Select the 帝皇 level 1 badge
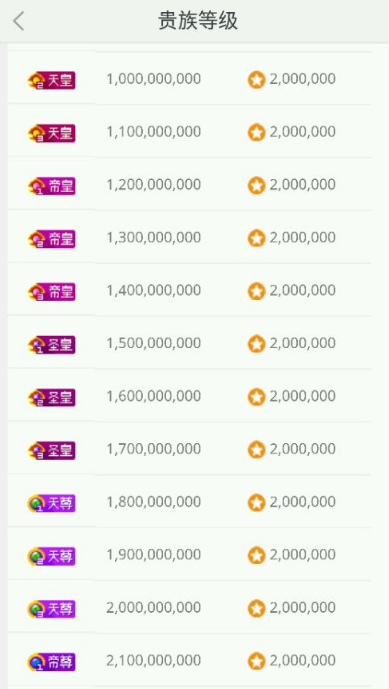Screen dimensions: 389x689 click(52, 186)
